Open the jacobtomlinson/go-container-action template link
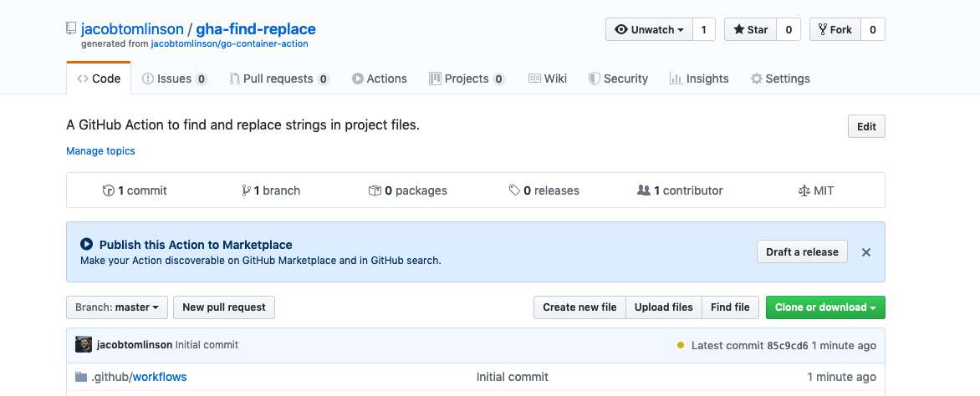 tap(229, 44)
